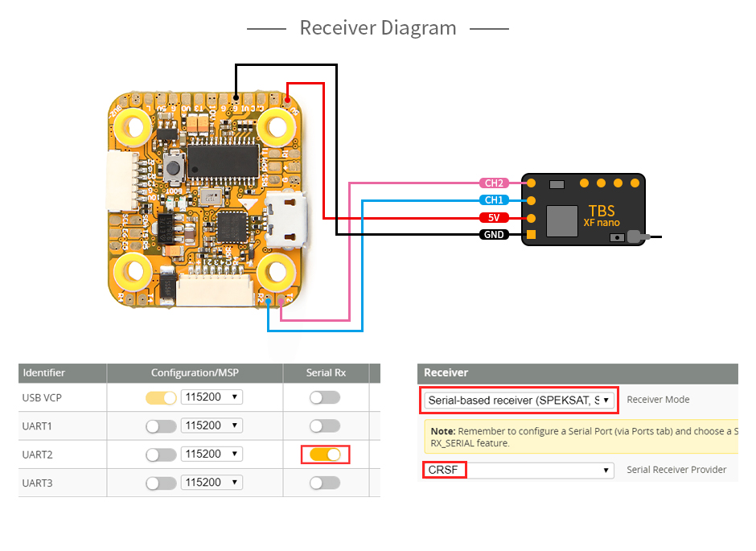
Task: Open UART2 baud rate dropdown
Action: pyautogui.click(x=212, y=454)
